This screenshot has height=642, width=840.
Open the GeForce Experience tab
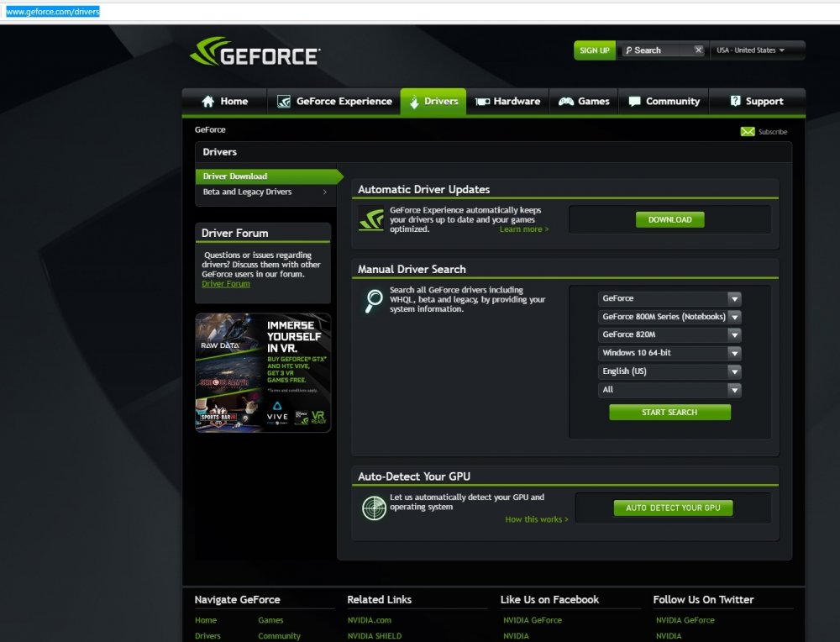pyautogui.click(x=334, y=102)
